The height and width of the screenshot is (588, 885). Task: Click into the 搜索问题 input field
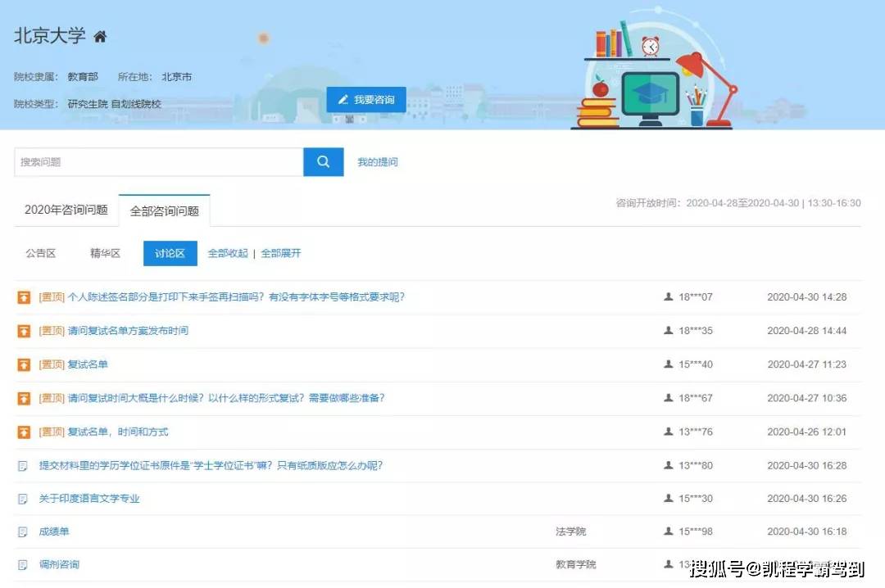(158, 162)
